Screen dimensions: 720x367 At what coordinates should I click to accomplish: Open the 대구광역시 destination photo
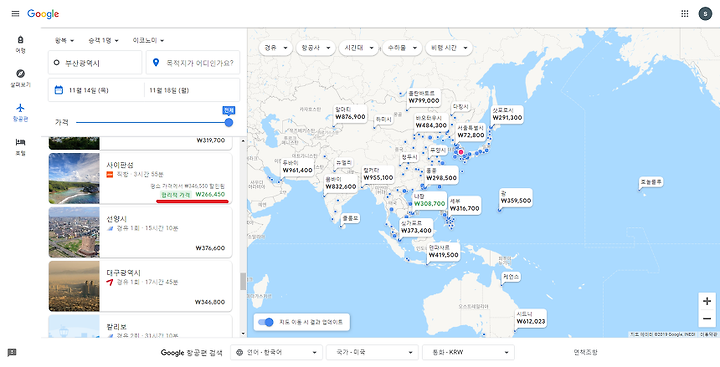tap(74, 286)
